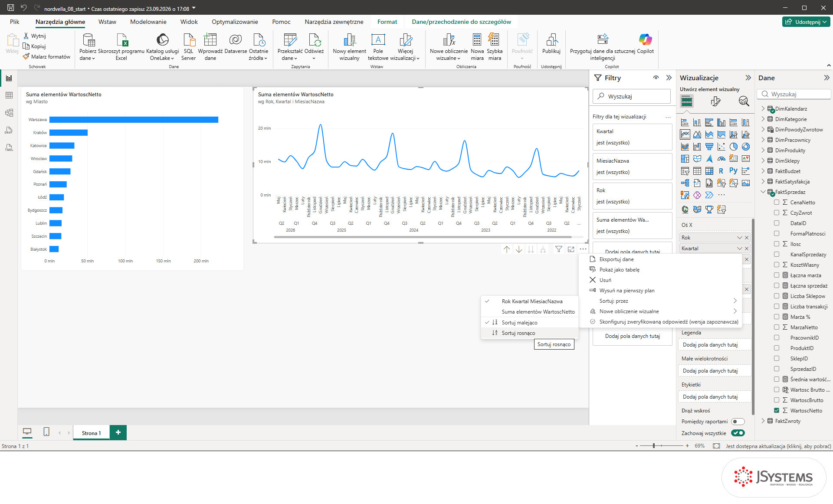833x504 pixels.
Task: Expand the DimKalendarz table
Action: click(x=763, y=108)
